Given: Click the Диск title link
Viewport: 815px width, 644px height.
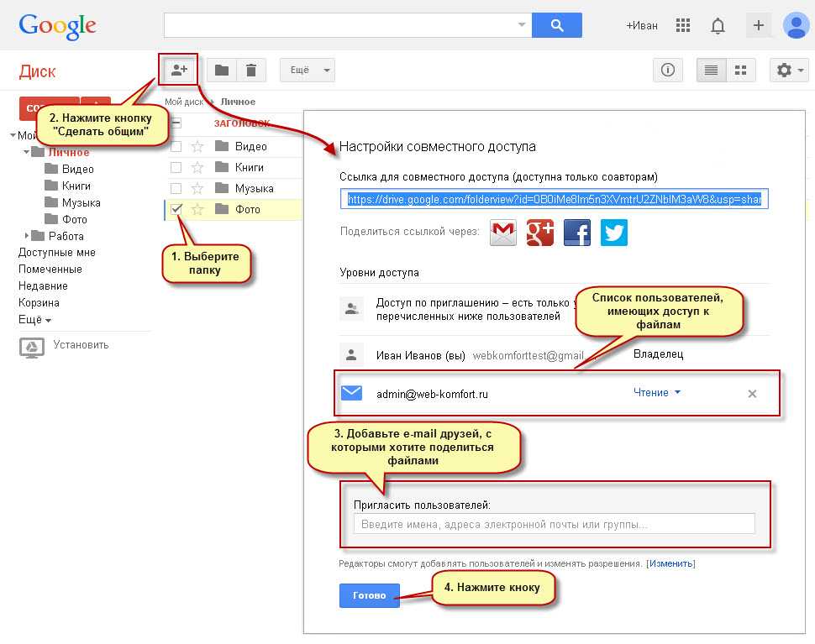Looking at the screenshot, I should point(37,71).
